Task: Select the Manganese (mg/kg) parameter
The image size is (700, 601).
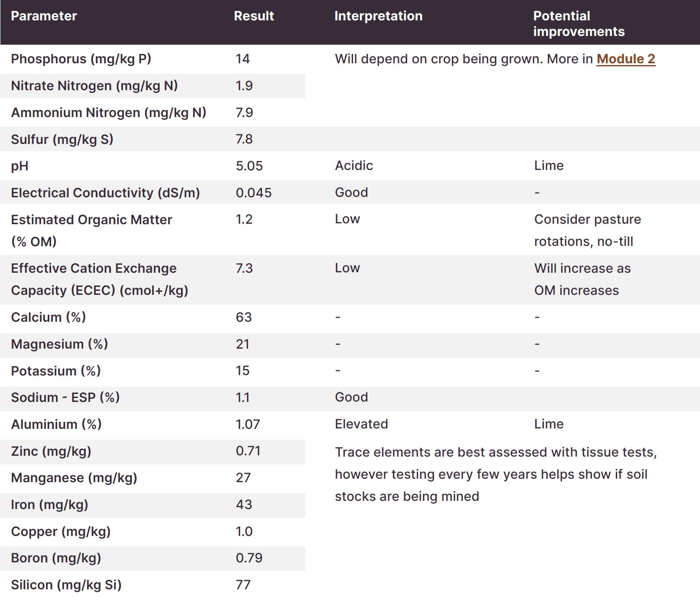Action: coord(74,478)
